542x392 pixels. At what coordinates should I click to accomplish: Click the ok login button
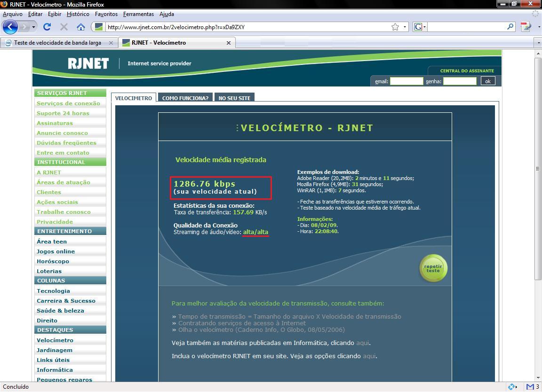pyautogui.click(x=488, y=81)
